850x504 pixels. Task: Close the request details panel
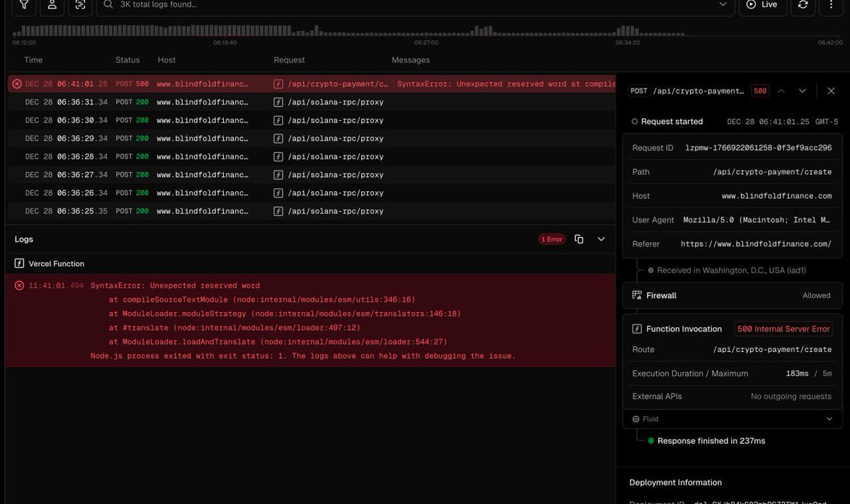[x=832, y=91]
